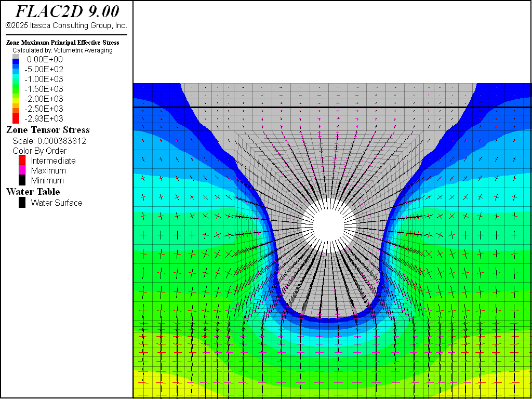Click the Maximum legend label
The width and height of the screenshot is (532, 399).
coord(48,170)
